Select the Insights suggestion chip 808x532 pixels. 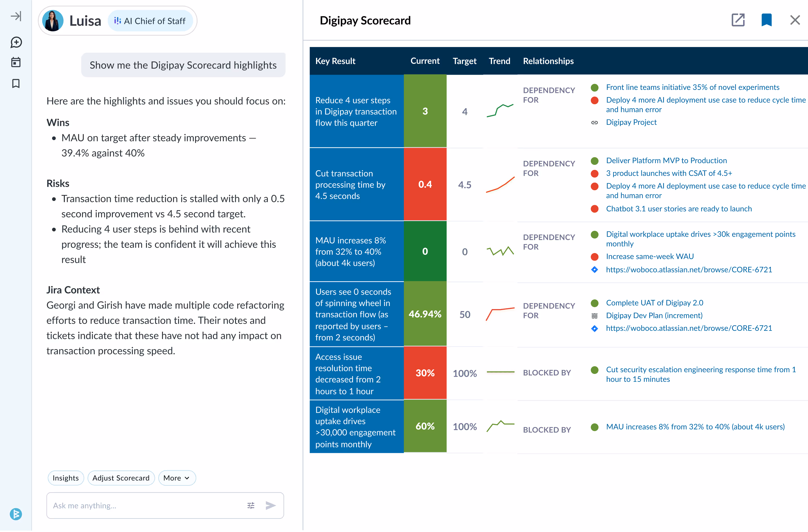click(x=65, y=478)
